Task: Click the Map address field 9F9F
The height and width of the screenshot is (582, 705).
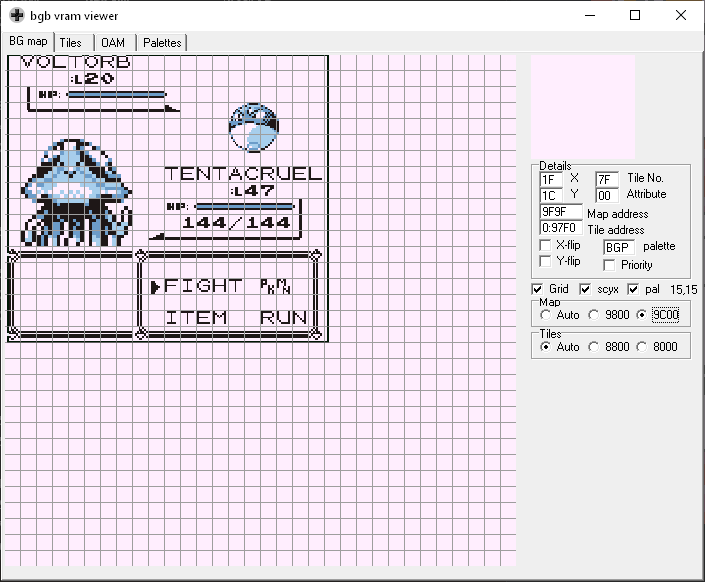Action: click(x=561, y=212)
